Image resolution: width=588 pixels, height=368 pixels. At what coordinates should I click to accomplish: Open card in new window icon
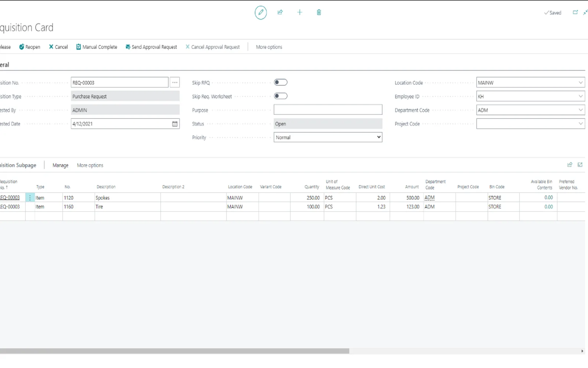pos(575,12)
